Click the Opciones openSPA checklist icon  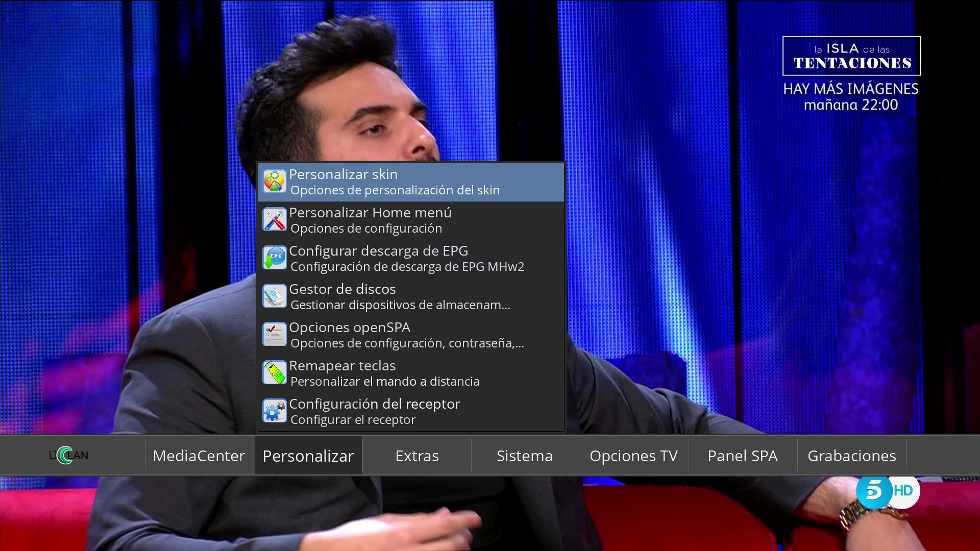274,335
